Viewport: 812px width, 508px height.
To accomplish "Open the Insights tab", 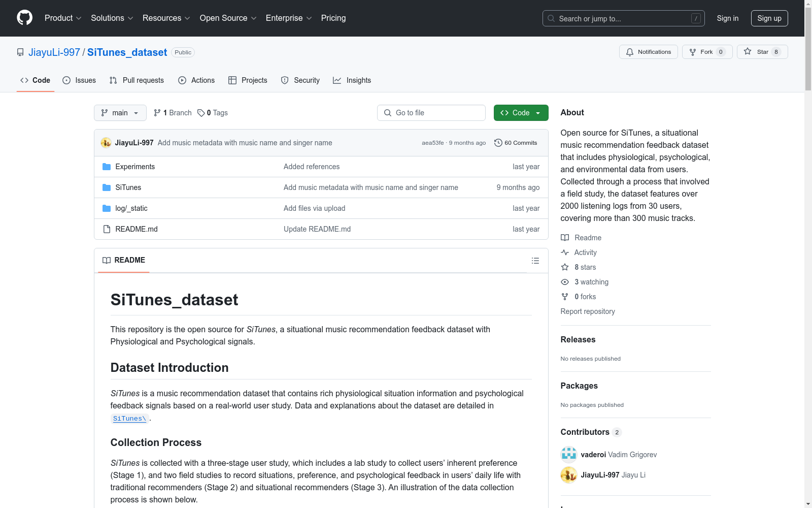I will click(352, 80).
